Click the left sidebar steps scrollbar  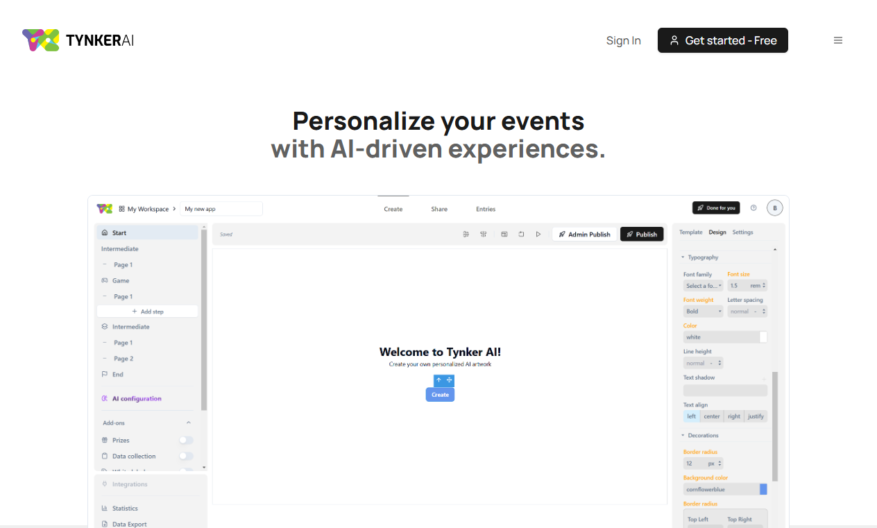[x=204, y=320]
